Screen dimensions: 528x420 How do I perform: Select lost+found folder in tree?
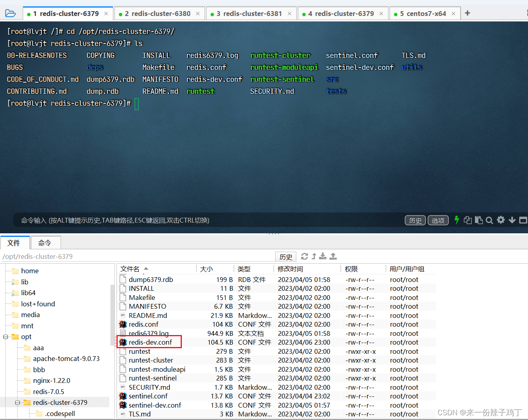click(x=38, y=304)
